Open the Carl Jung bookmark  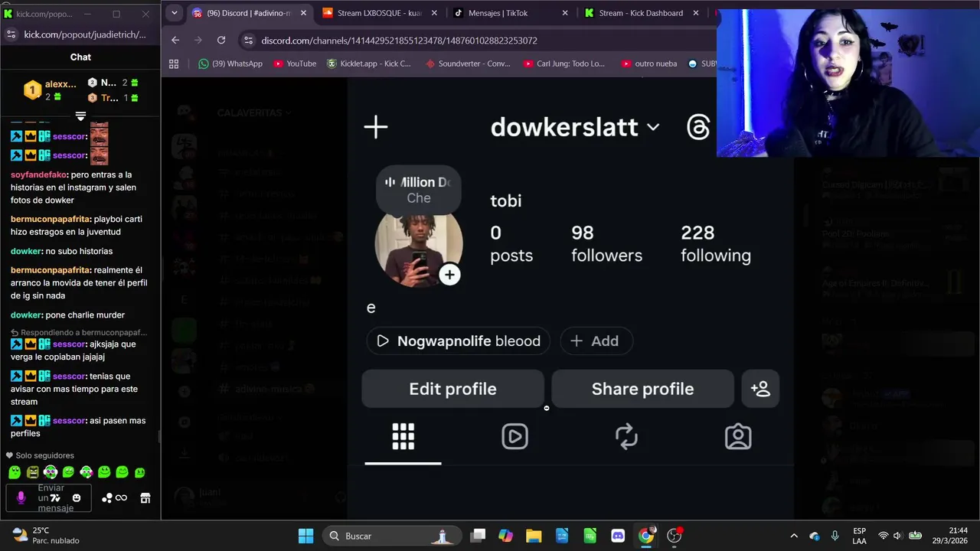point(564,64)
